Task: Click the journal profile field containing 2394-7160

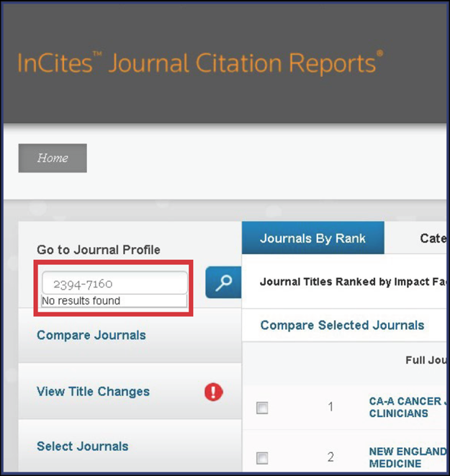Action: (114, 283)
